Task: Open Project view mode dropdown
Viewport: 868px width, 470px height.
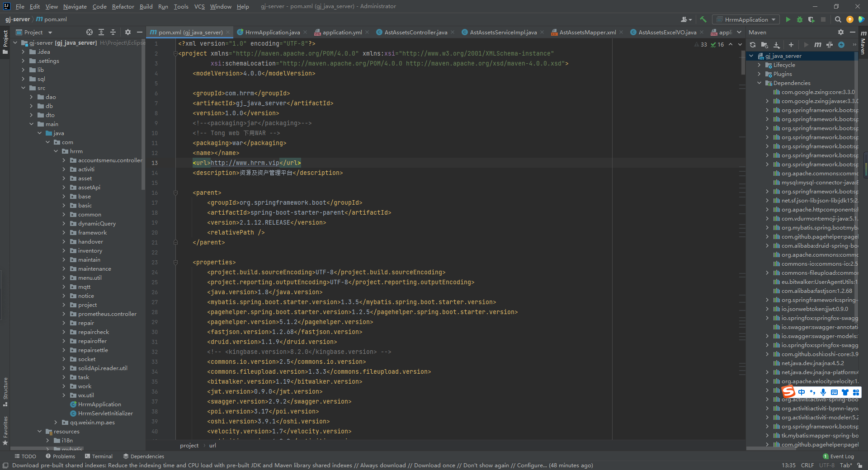Action: (x=34, y=32)
